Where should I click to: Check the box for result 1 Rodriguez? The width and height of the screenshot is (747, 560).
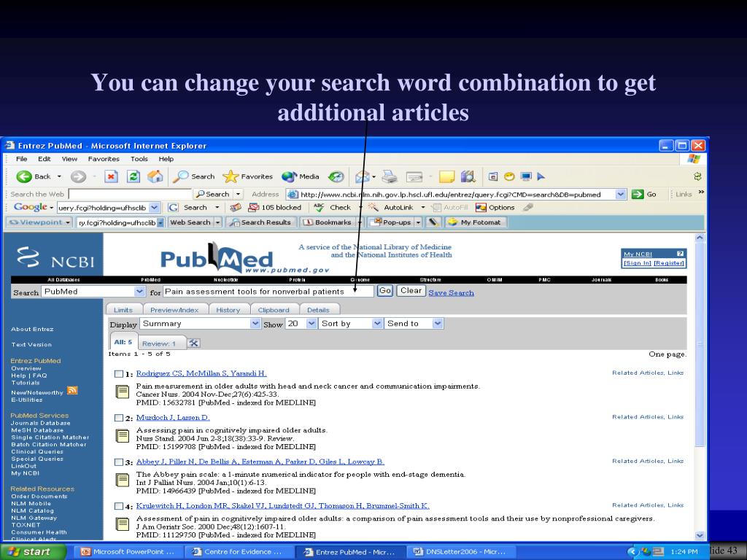[119, 374]
